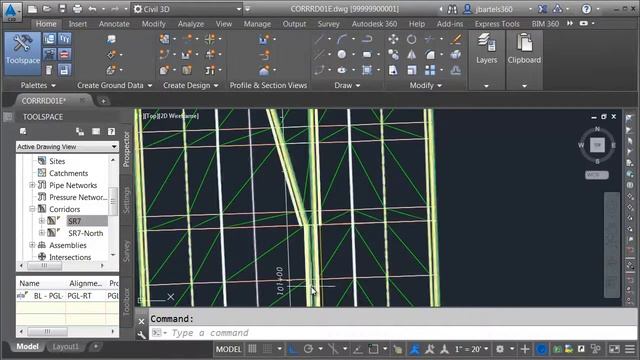Image resolution: width=640 pixels, height=360 pixels.
Task: Click the Help question mark icon
Action: coord(586,9)
